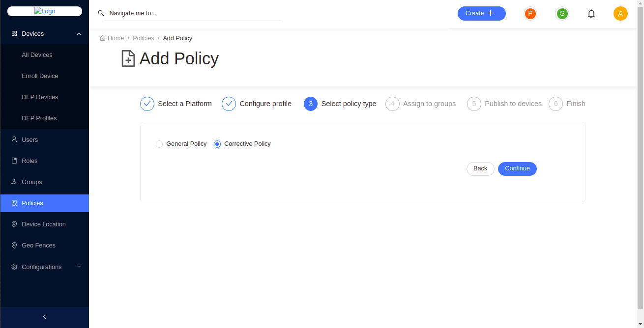Click the Policies breadcrumb link
The image size is (644, 328).
[x=143, y=38]
